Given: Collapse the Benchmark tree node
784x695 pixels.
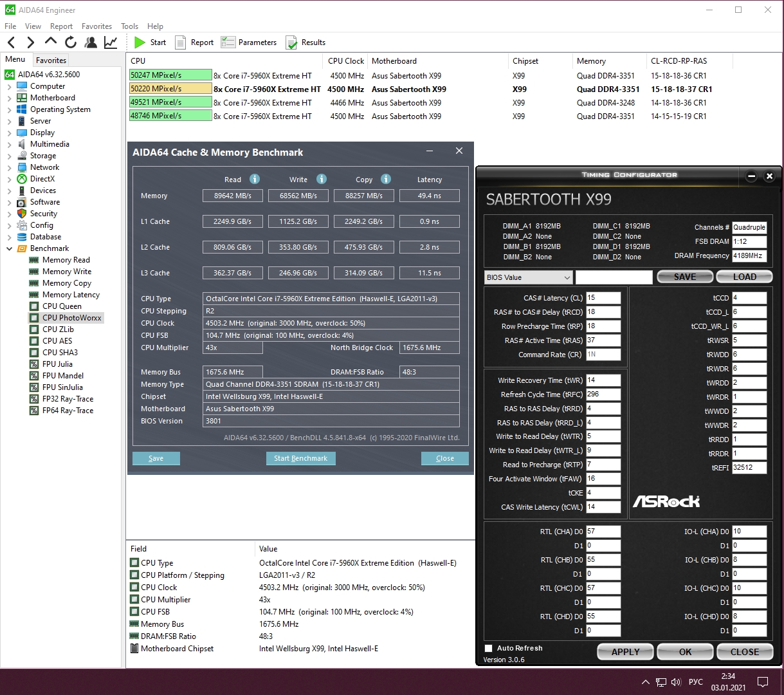Looking at the screenshot, I should click(9, 248).
